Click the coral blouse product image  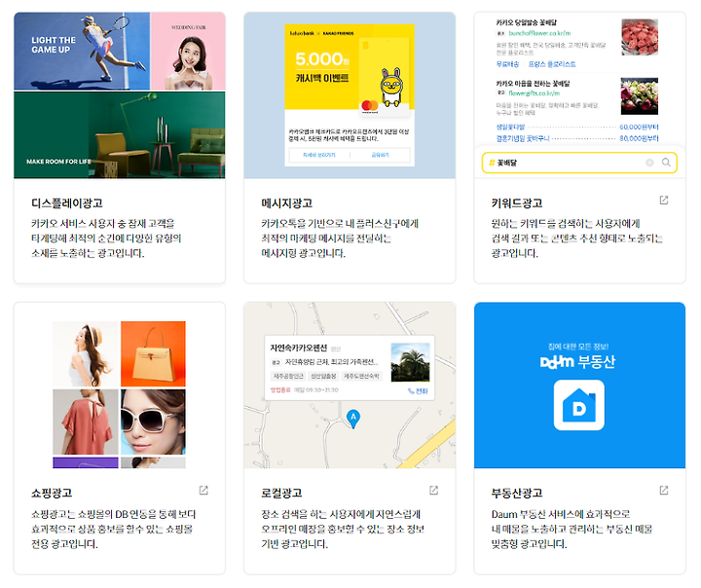point(86,422)
